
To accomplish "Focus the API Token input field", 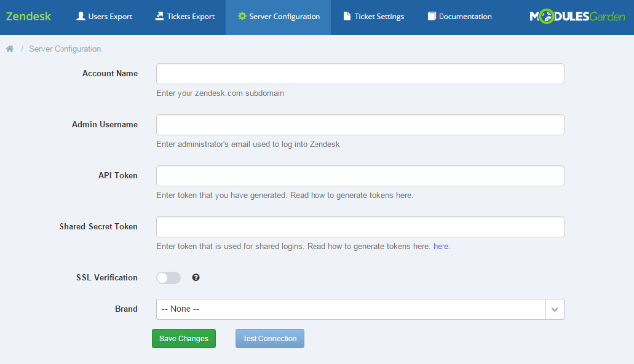I will click(360, 176).
